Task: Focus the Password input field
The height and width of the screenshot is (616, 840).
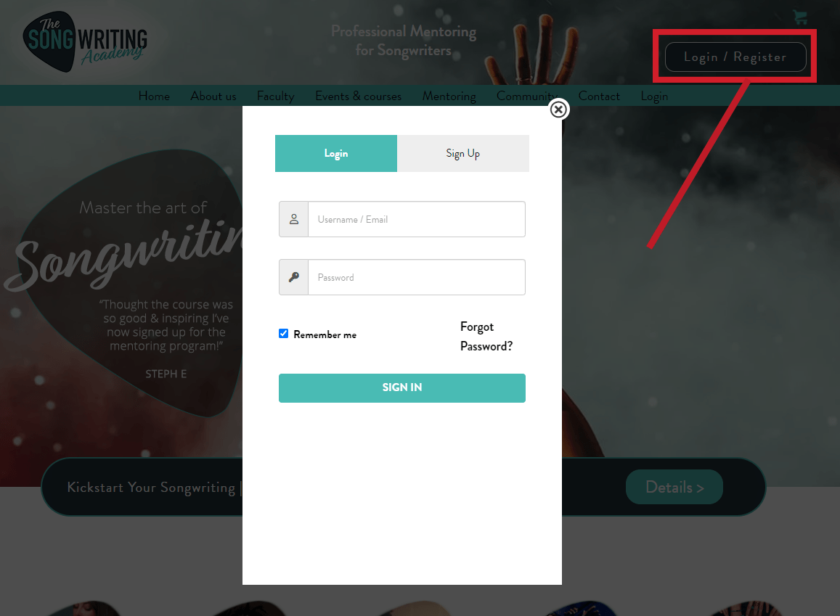Action: point(416,277)
